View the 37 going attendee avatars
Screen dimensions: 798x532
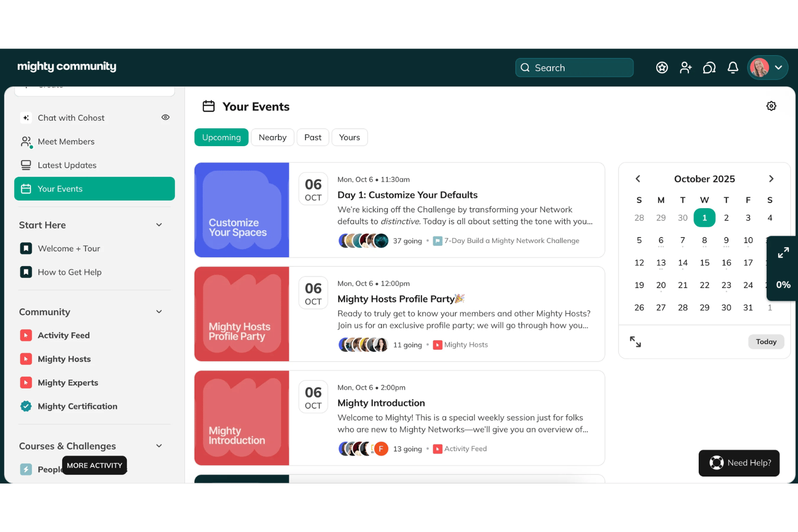tap(363, 240)
